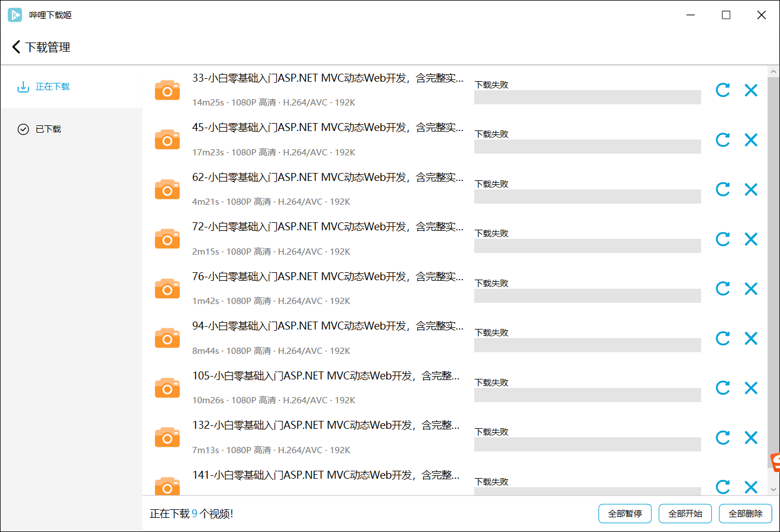The width and height of the screenshot is (780, 532).
Task: Retry download of video 94
Action: (x=723, y=339)
